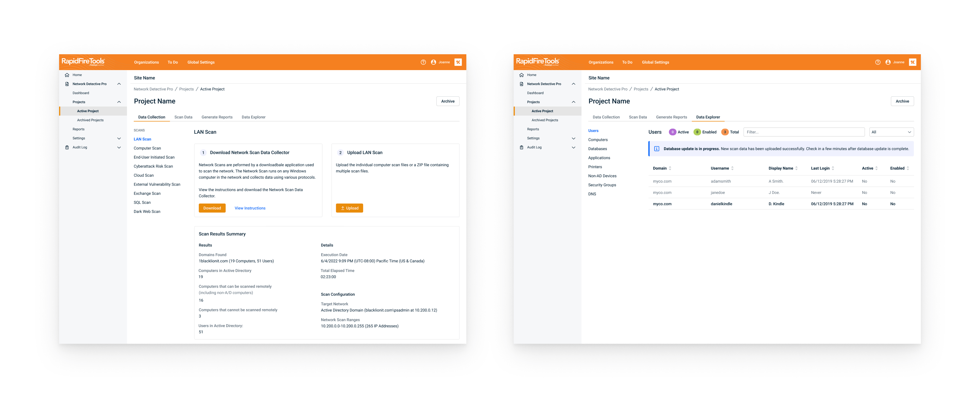
Task: Click the Home house icon in sidebar
Action: pos(67,75)
